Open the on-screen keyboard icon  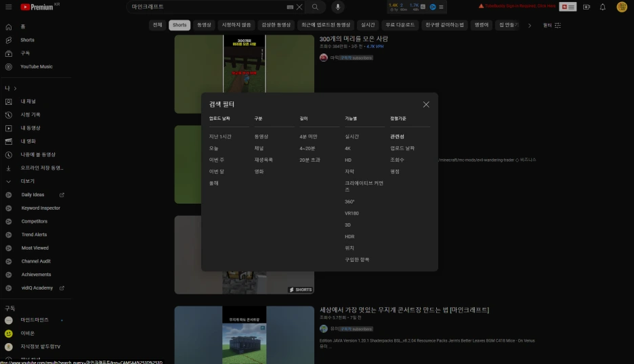point(290,7)
